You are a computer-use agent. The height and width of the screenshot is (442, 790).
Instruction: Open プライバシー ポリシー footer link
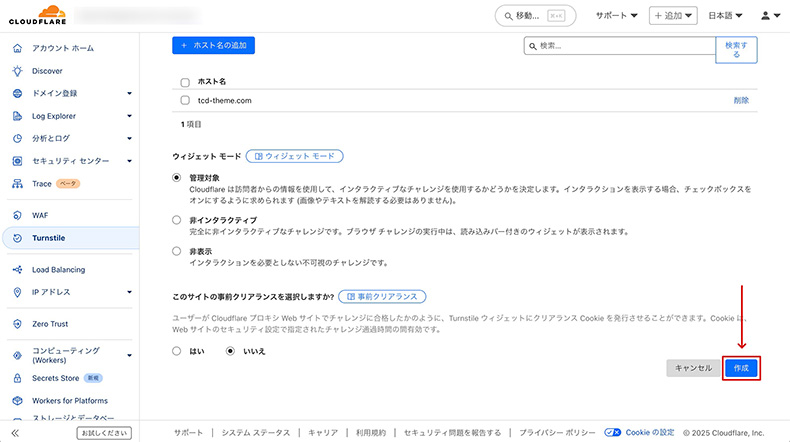click(x=557, y=432)
